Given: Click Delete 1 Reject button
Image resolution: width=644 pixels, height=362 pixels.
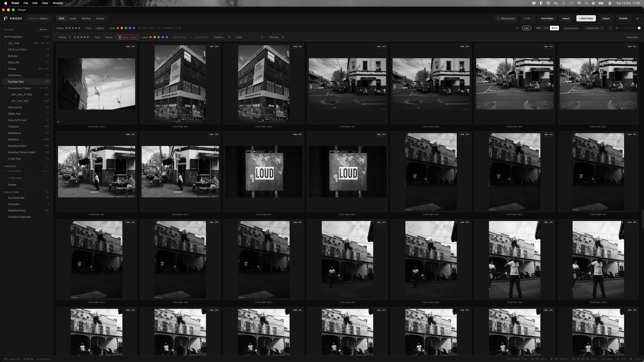Looking at the screenshot, I should click(x=127, y=37).
